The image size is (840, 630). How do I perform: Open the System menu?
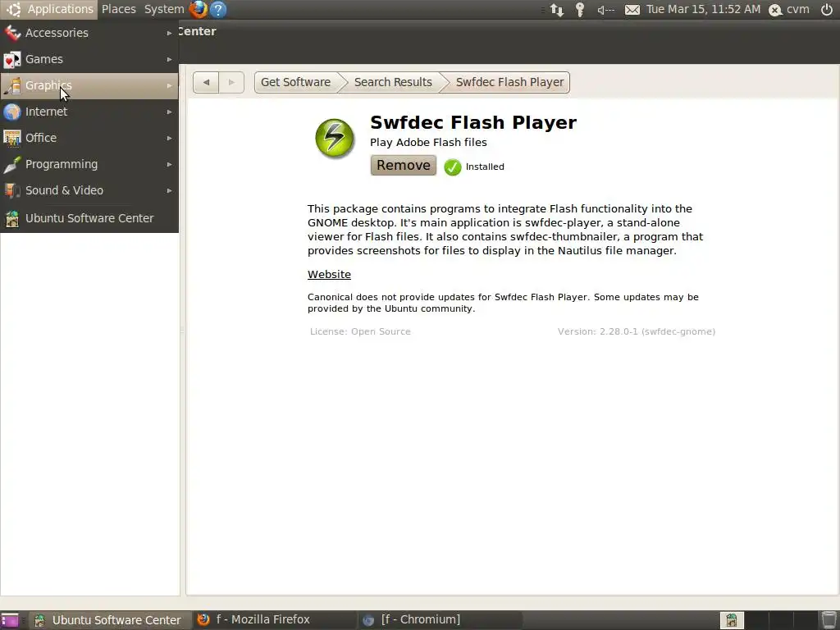point(164,9)
